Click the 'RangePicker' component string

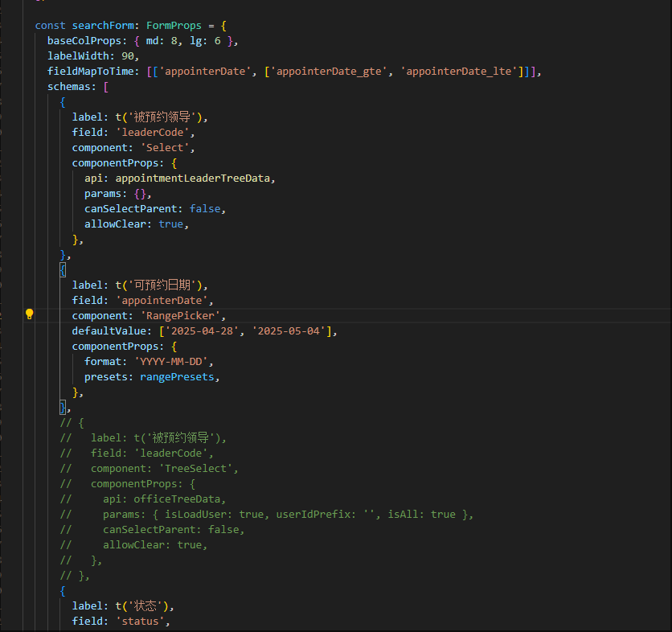[x=180, y=316]
